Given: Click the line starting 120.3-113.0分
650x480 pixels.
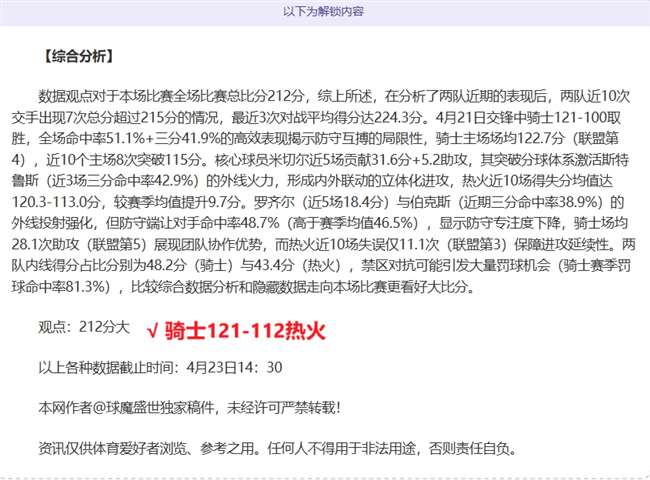Looking at the screenshot, I should tap(318, 202).
